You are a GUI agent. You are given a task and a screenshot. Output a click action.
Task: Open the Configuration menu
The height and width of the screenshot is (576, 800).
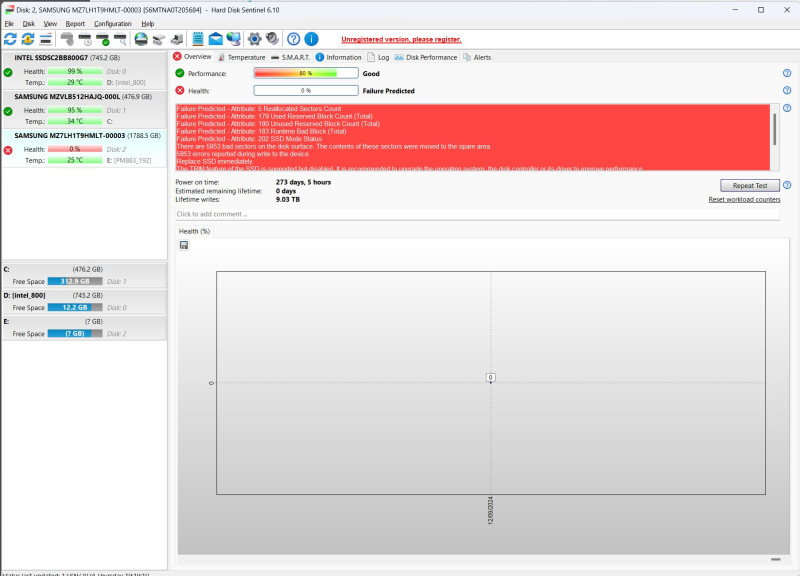pyautogui.click(x=113, y=24)
